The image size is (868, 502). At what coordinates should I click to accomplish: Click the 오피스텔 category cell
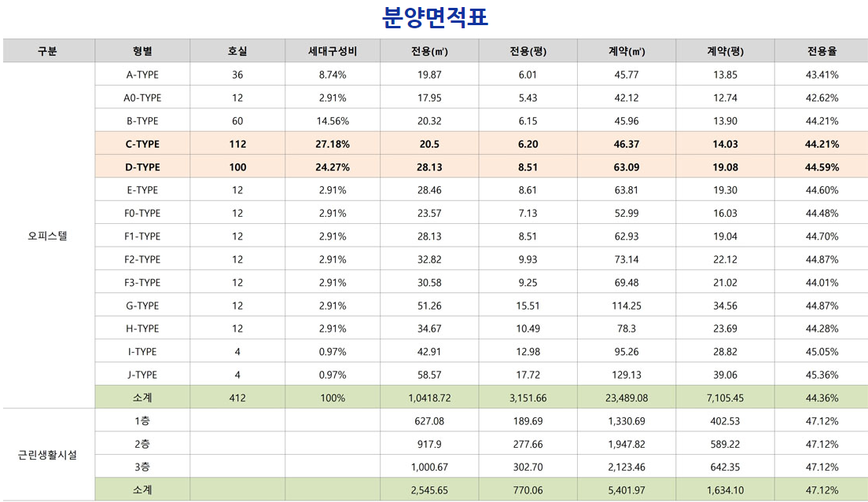coord(48,236)
